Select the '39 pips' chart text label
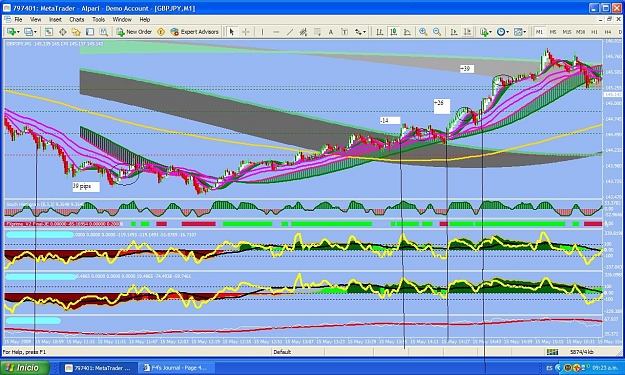 click(x=86, y=187)
